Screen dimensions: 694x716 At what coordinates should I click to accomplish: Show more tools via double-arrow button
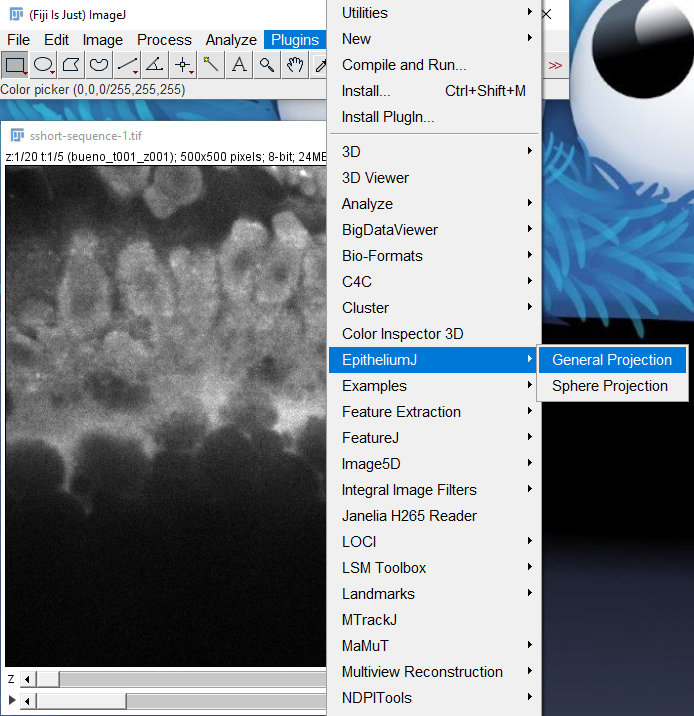[x=555, y=65]
